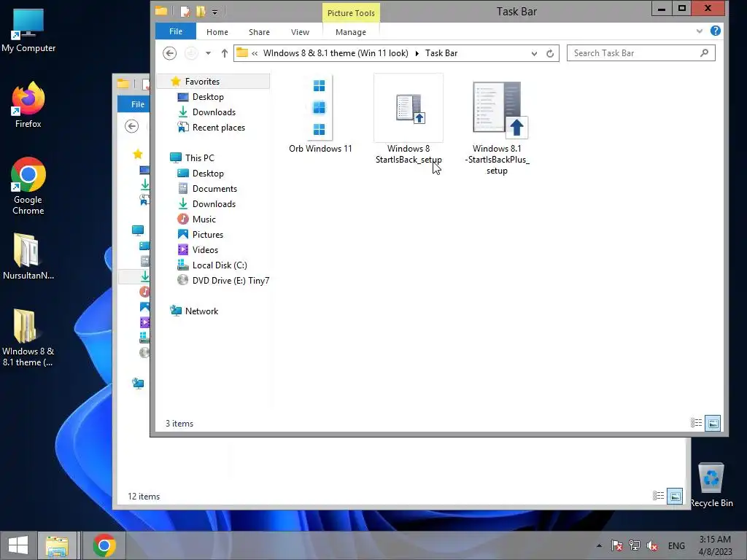Click the muted volume tray icon
Screen dimensions: 747x560
(651, 545)
